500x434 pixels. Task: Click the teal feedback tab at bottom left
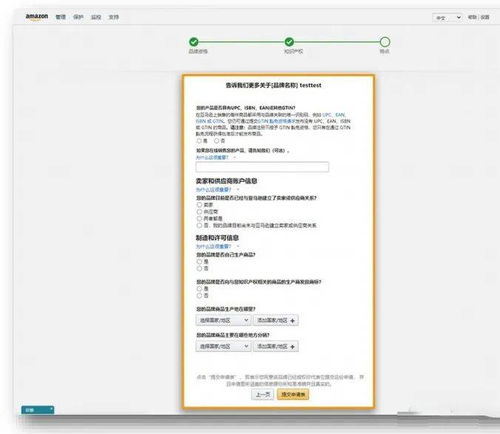(38, 410)
